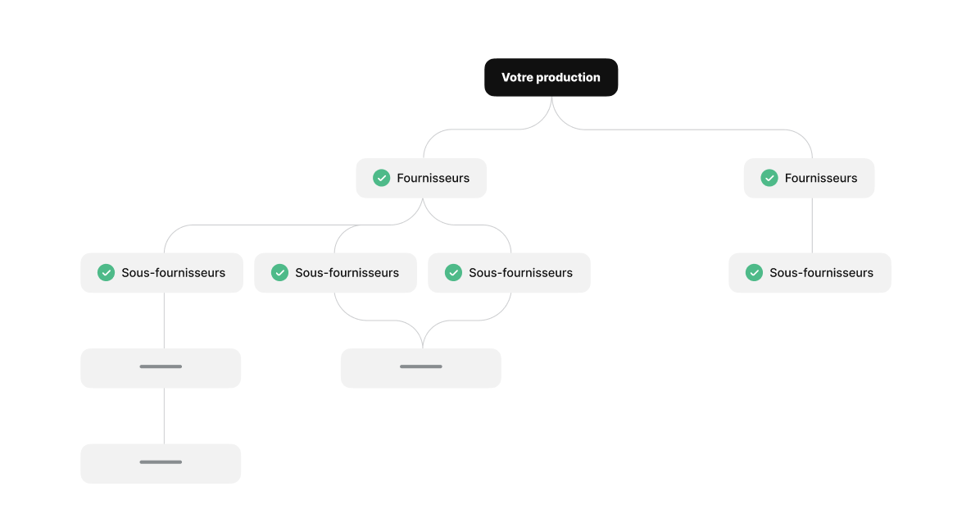Select the black Votre production root node

click(x=551, y=77)
